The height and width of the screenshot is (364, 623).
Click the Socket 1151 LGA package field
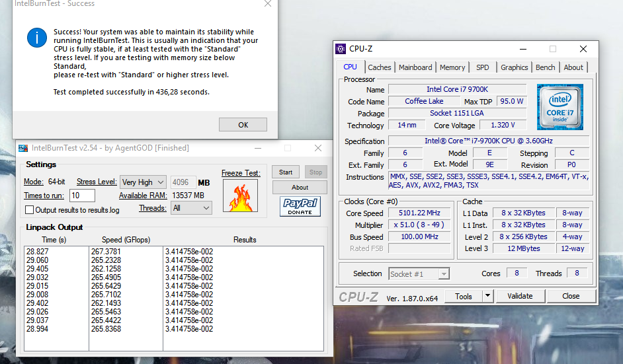coord(457,113)
